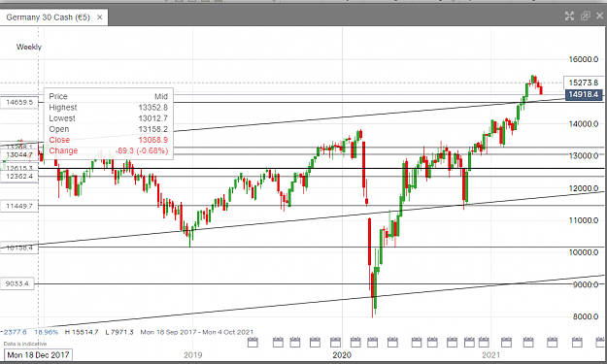This screenshot has height=364, width=607.
Task: Click the Mon 18 Dec 2017 date box
Action: tap(38, 354)
